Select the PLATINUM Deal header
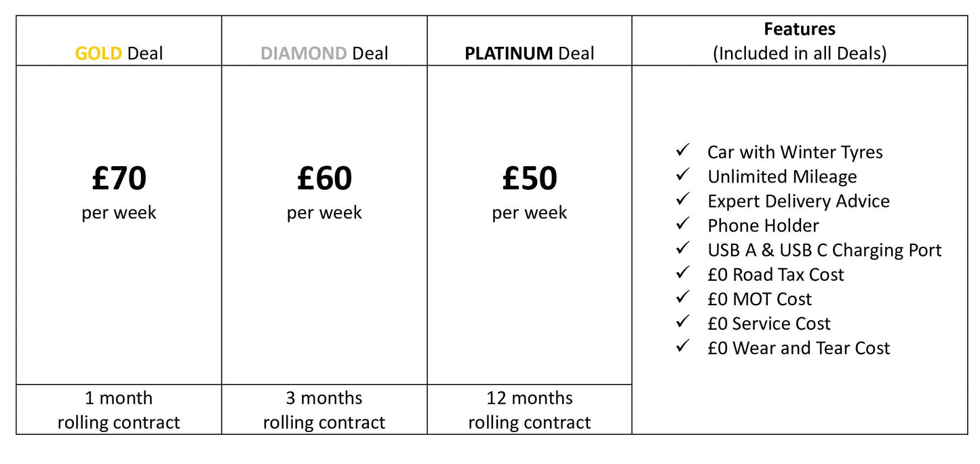980x464 pixels. pyautogui.click(x=530, y=53)
